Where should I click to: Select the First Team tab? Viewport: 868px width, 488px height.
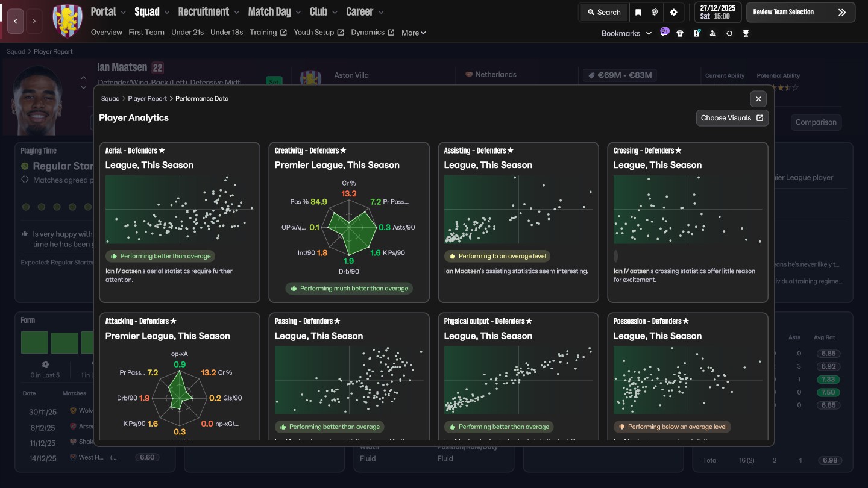(146, 32)
